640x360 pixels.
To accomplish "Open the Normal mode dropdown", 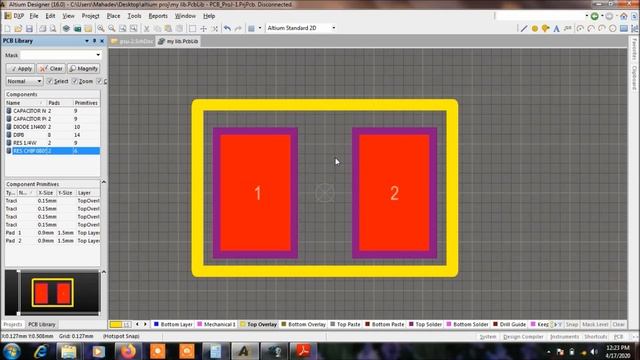I will click(39, 81).
